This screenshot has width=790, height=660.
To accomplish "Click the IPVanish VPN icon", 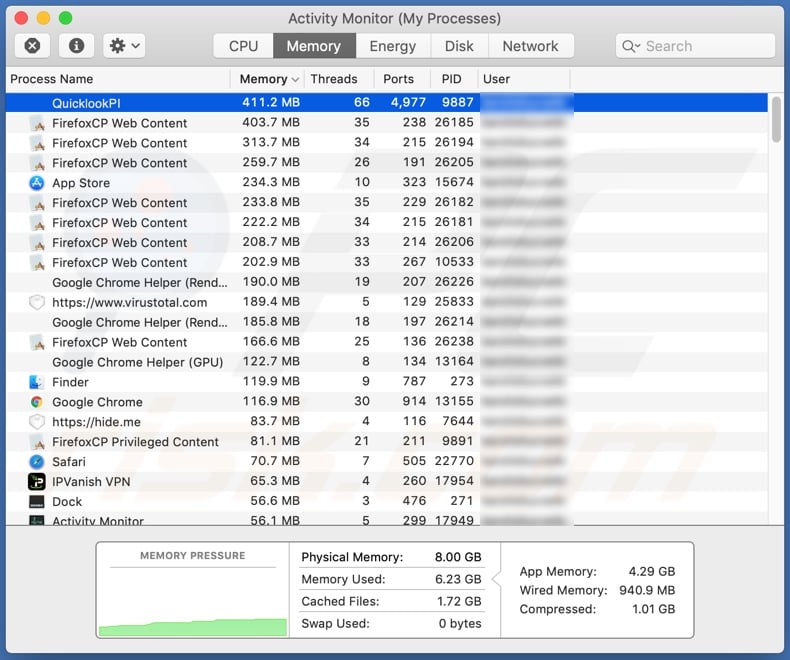I will (37, 482).
